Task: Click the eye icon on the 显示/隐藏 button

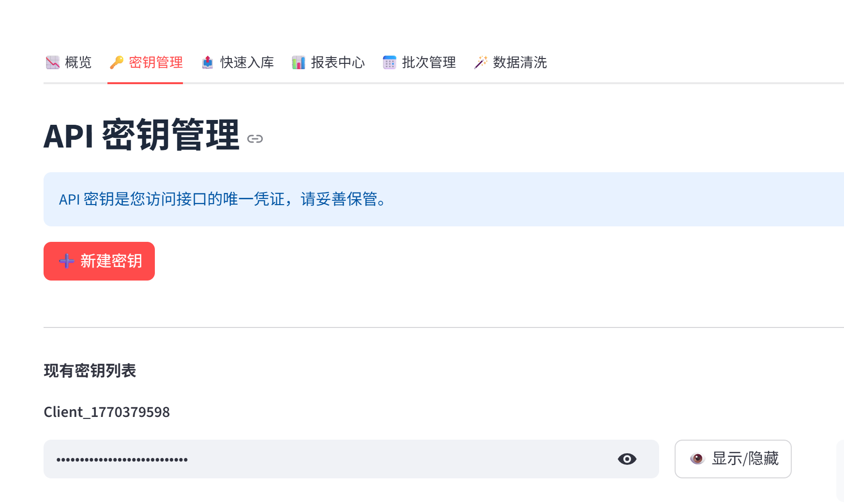Action: (x=697, y=459)
